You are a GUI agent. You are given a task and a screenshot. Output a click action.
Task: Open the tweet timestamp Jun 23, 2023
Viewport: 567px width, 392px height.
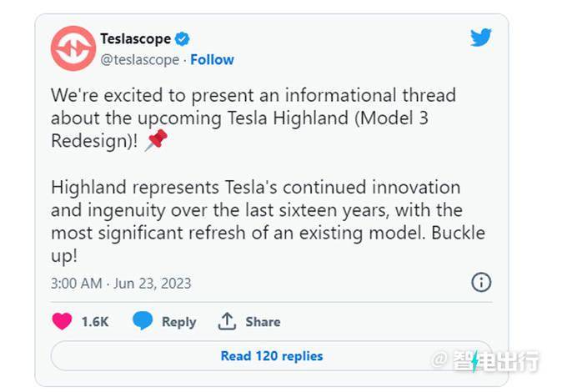point(121,283)
